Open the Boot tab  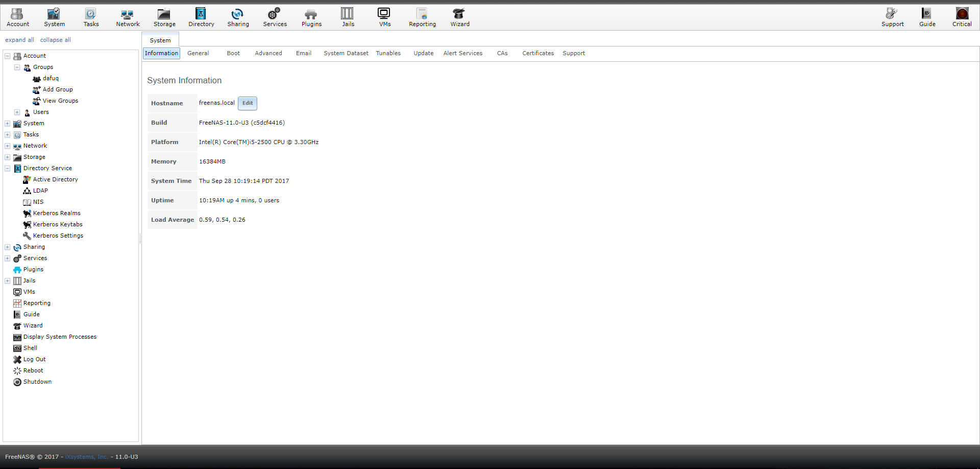(x=233, y=53)
